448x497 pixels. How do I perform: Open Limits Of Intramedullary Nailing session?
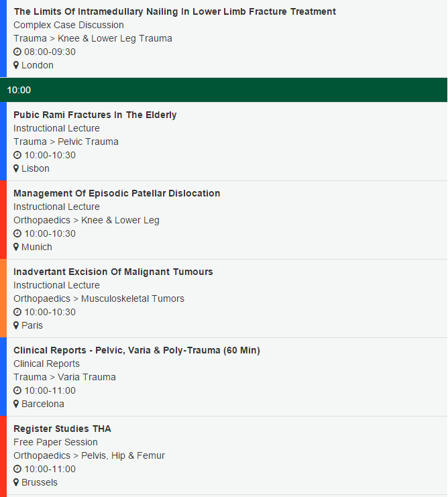pyautogui.click(x=174, y=11)
